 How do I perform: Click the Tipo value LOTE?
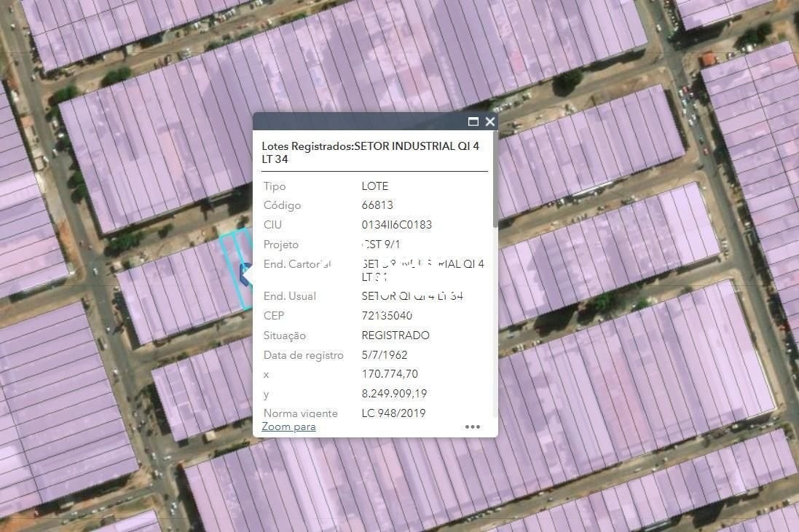click(375, 186)
